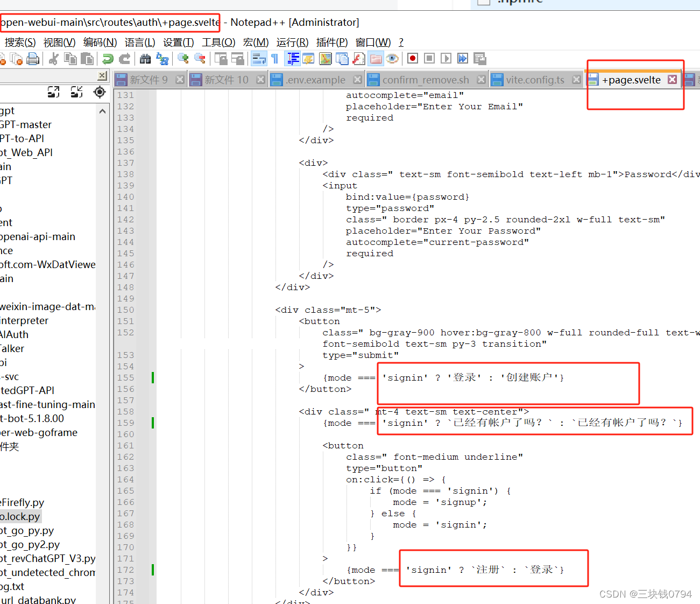
Task: Click the Print icon in toolbar
Action: point(33,59)
